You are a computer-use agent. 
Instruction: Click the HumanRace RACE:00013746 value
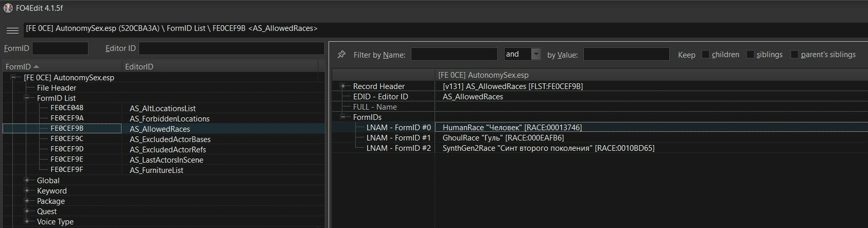coord(512,128)
